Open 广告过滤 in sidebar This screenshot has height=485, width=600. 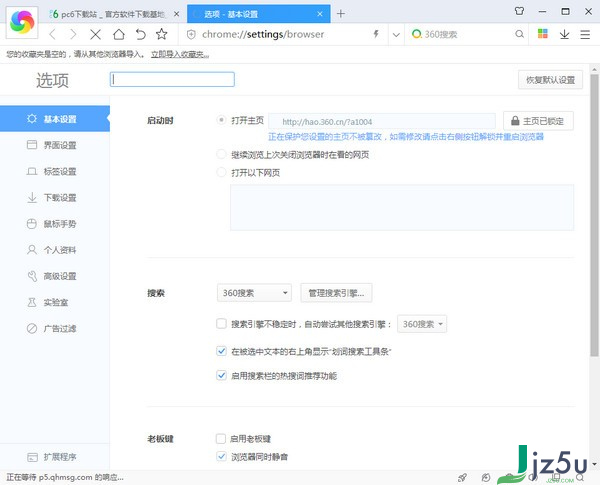coord(55,328)
